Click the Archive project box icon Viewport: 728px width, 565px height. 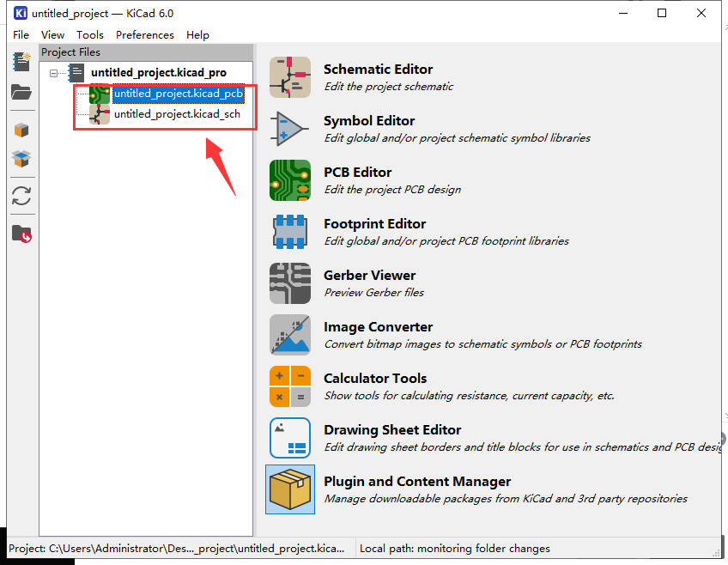21,130
